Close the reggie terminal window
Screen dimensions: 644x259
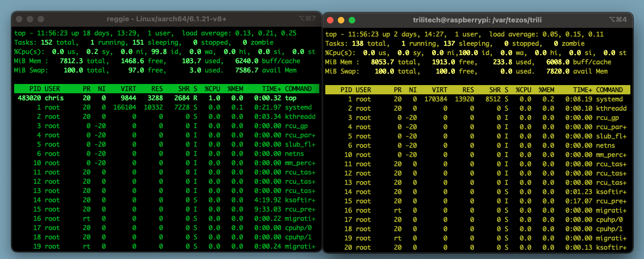(19, 19)
